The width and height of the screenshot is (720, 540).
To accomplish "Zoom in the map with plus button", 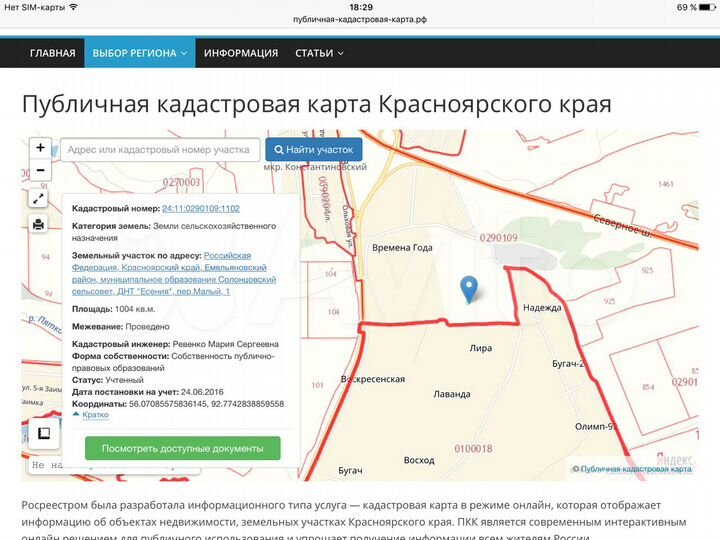I will (40, 148).
